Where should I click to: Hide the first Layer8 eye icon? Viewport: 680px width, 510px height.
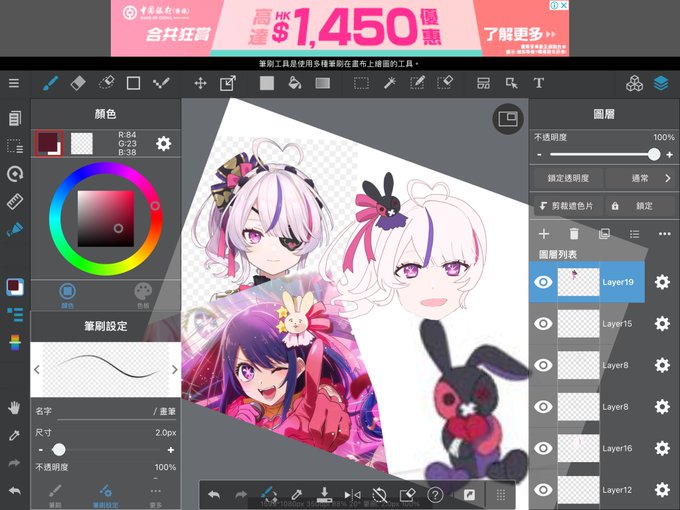(x=543, y=365)
